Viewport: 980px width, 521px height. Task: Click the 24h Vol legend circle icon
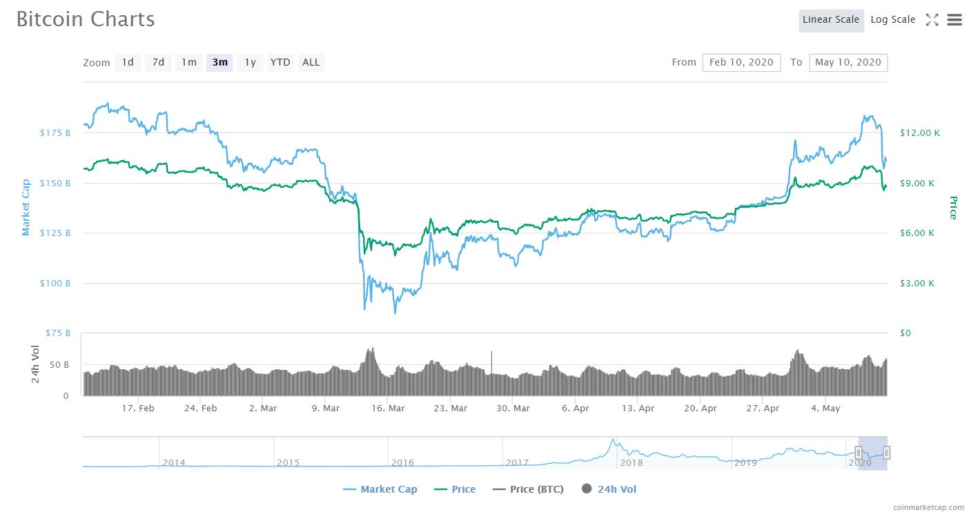587,489
